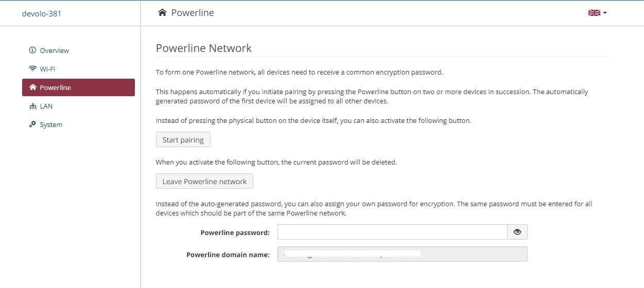
Task: Click the UK flag language icon
Action: point(594,13)
